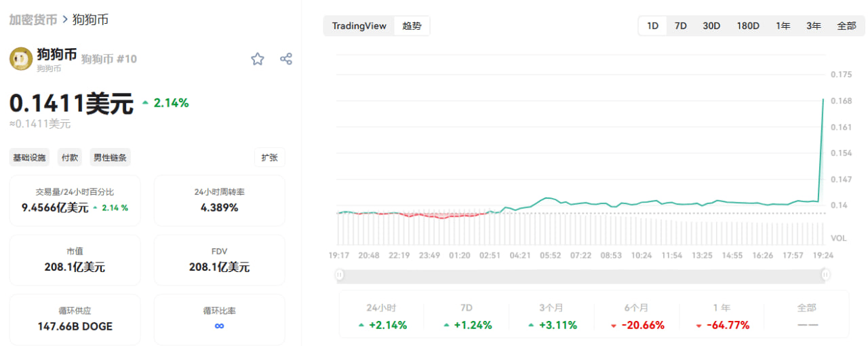
Task: Select the 7D time range
Action: (x=680, y=26)
